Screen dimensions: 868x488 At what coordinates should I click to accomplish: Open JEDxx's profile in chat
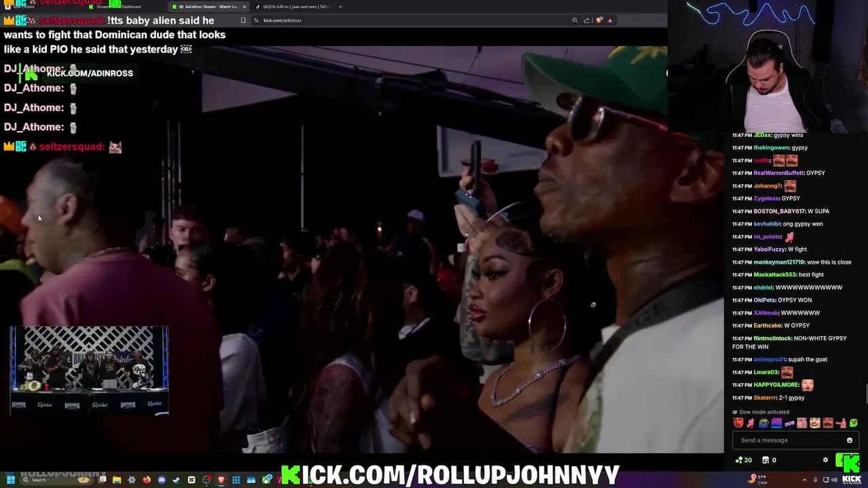762,135
